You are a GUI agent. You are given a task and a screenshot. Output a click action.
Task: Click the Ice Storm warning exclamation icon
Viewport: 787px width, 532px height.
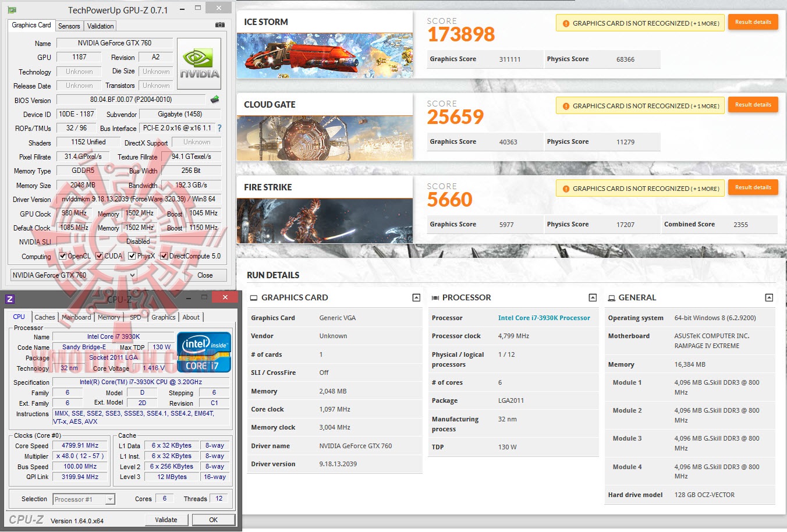click(x=566, y=23)
